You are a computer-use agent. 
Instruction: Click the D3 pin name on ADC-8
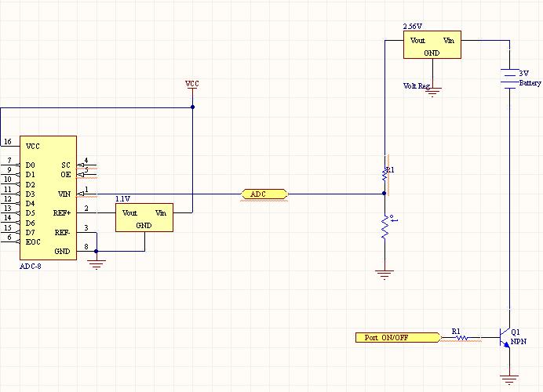pyautogui.click(x=30, y=194)
